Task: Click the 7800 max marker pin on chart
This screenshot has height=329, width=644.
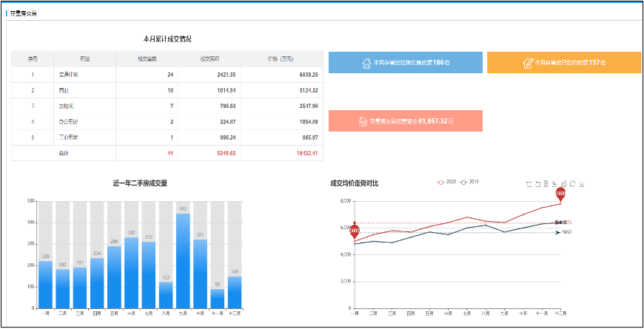Action: pos(561,194)
